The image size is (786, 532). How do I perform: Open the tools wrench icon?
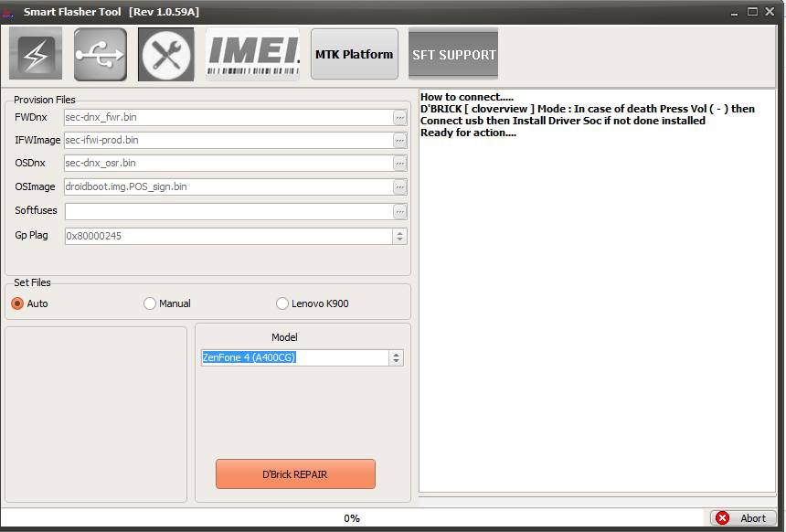click(165, 53)
